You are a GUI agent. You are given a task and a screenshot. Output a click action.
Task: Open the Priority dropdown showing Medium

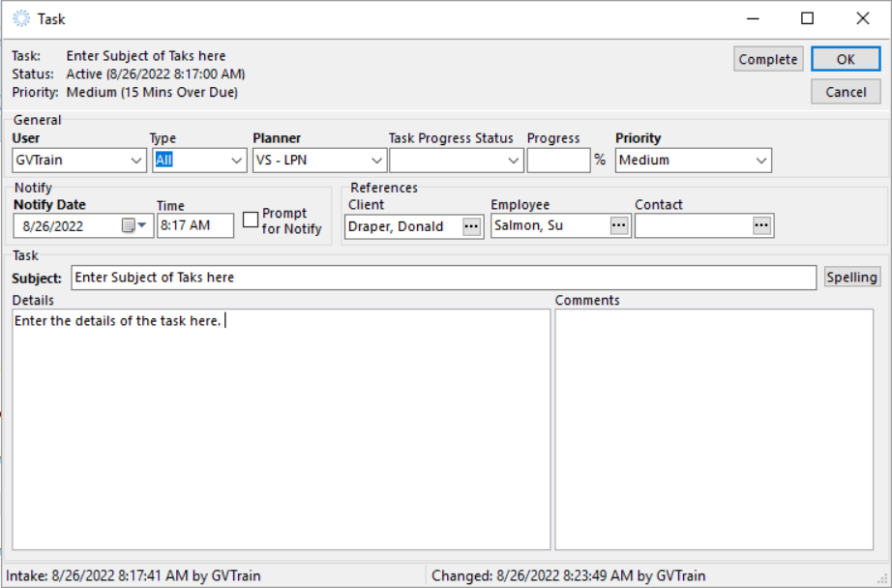761,160
